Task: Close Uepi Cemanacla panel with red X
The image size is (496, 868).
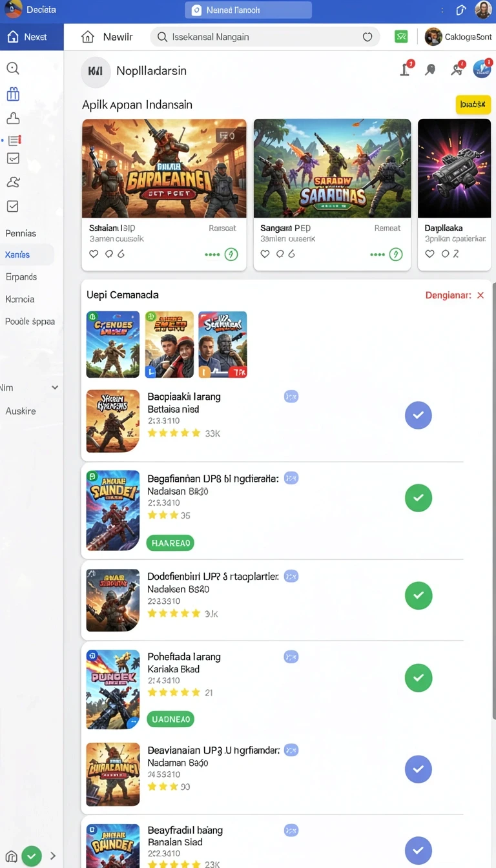Action: pyautogui.click(x=480, y=295)
